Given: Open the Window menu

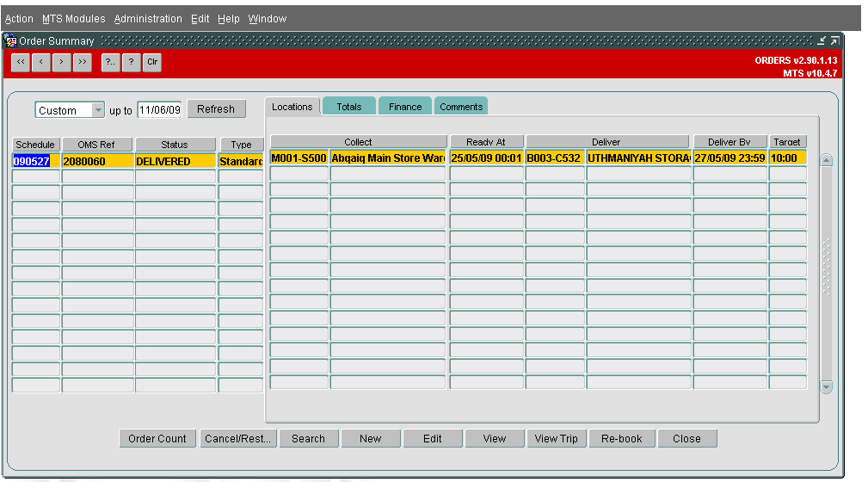Looking at the screenshot, I should pyautogui.click(x=268, y=19).
